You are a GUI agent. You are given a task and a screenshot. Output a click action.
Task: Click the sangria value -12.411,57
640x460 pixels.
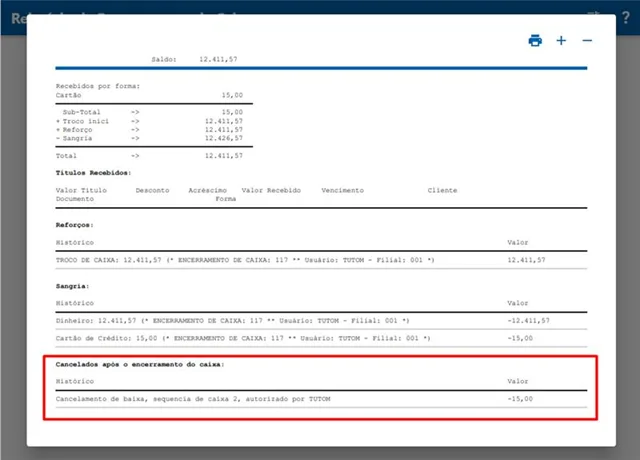coord(529,321)
